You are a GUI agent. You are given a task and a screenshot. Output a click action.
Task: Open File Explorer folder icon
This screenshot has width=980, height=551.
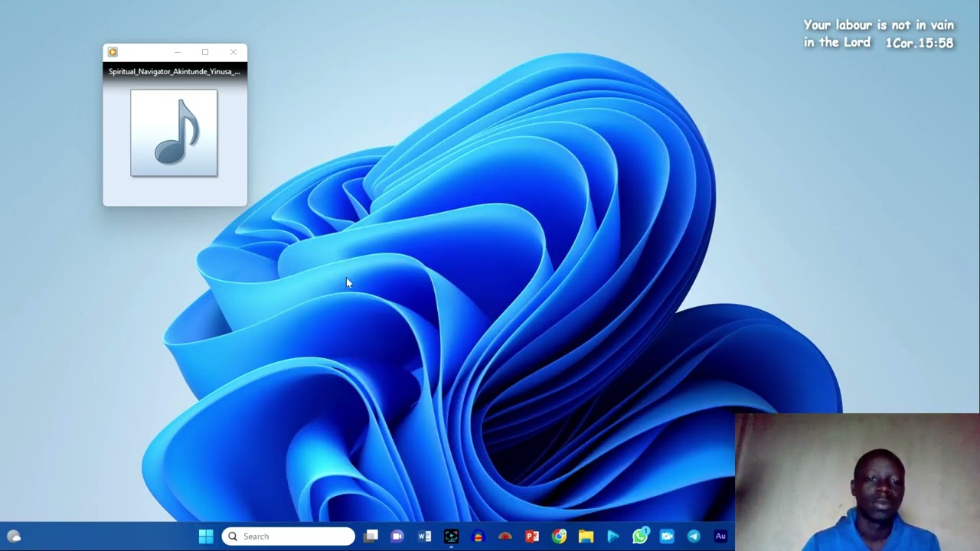tap(586, 536)
